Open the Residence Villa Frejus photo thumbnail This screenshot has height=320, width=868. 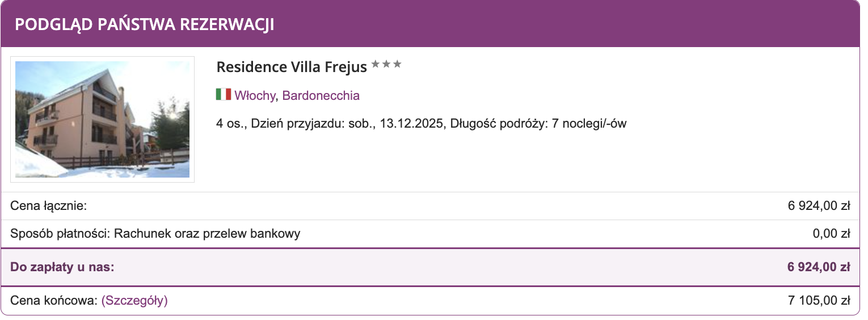[102, 119]
